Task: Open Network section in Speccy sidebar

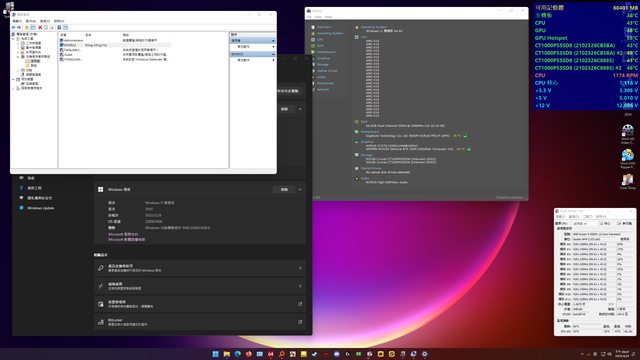Action: click(x=323, y=89)
